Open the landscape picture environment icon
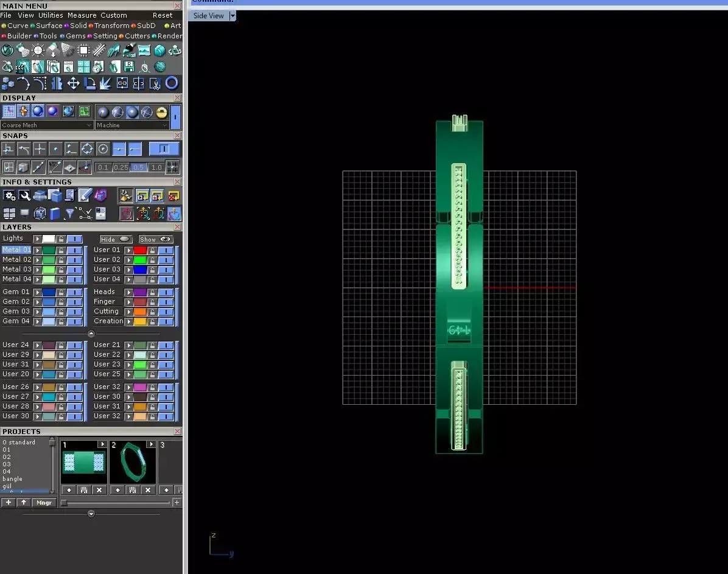Viewport: 728px width, 574px height. pyautogui.click(x=144, y=50)
